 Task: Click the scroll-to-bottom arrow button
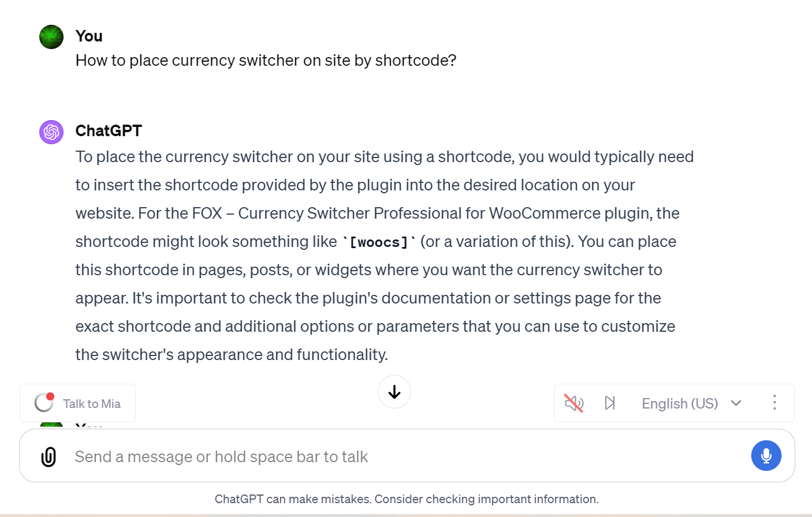pos(394,392)
